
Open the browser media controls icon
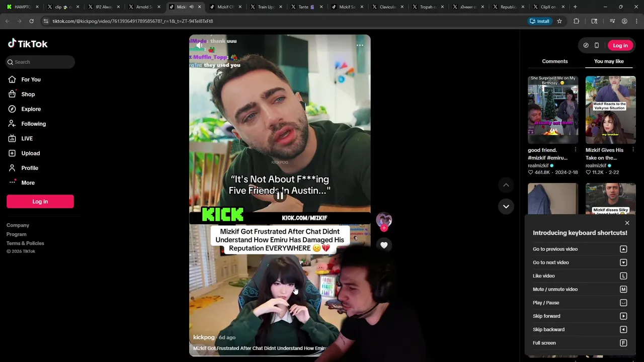coord(612,21)
